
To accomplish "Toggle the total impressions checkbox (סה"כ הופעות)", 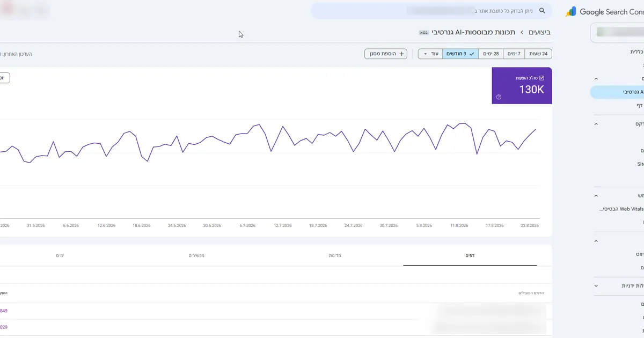I will 541,78.
